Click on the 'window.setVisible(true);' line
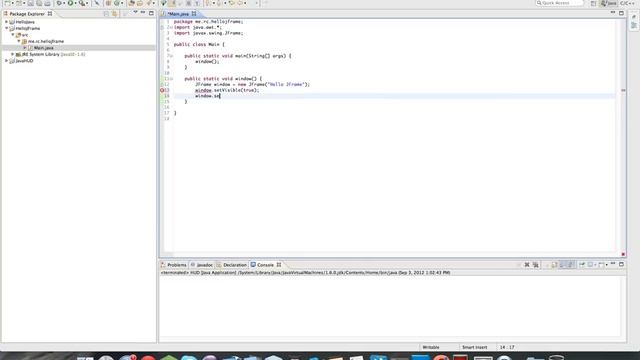The image size is (640, 360). pos(227,90)
